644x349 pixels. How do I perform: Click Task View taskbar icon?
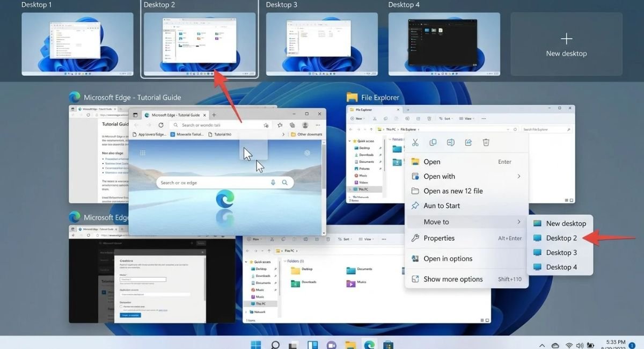click(293, 344)
